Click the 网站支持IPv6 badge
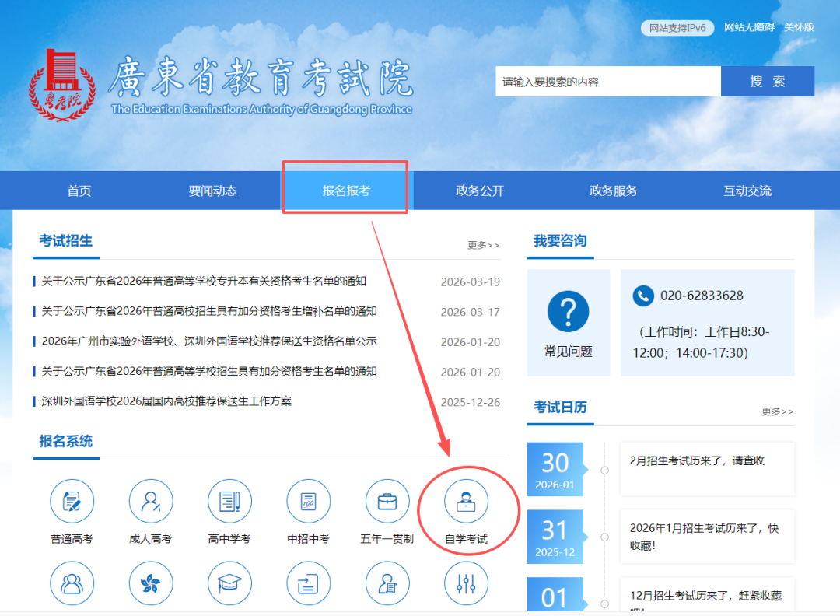 (677, 28)
